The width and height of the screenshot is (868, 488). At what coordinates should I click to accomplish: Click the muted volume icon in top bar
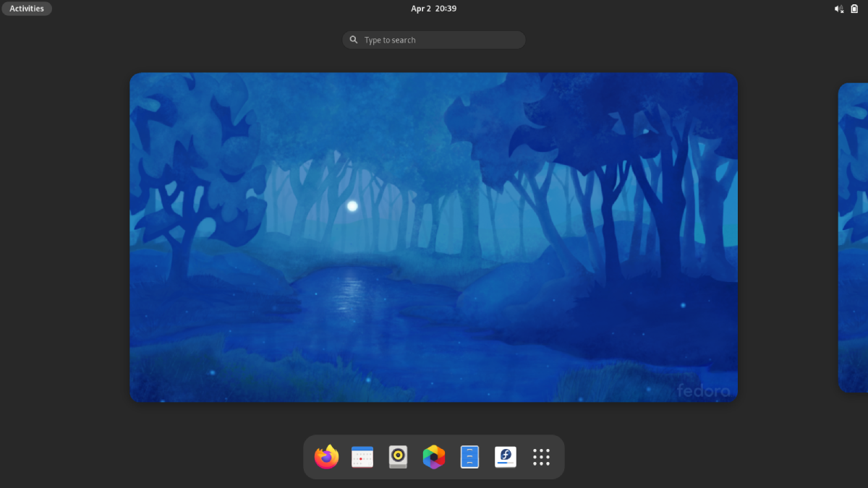(x=838, y=9)
